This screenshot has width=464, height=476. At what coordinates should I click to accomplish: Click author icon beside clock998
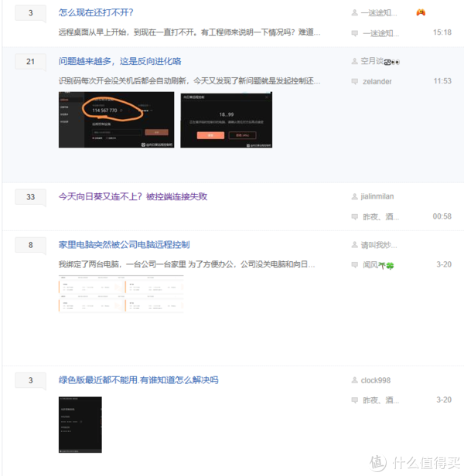click(354, 380)
